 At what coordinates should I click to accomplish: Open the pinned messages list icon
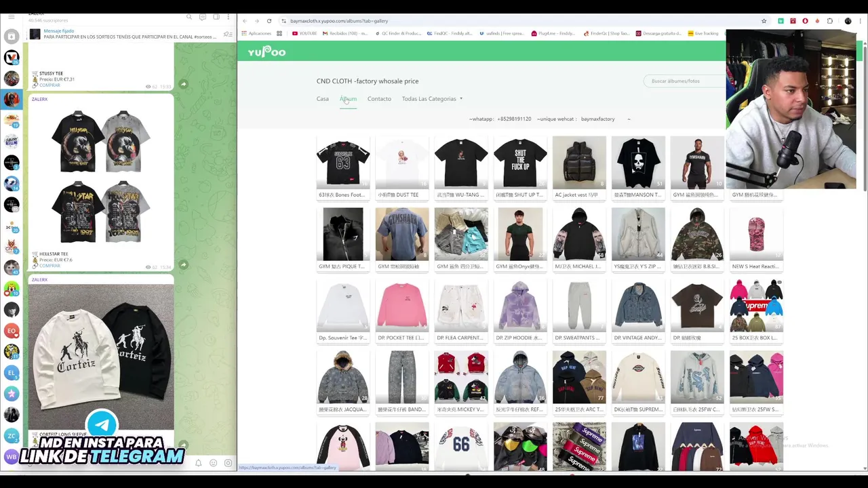228,34
